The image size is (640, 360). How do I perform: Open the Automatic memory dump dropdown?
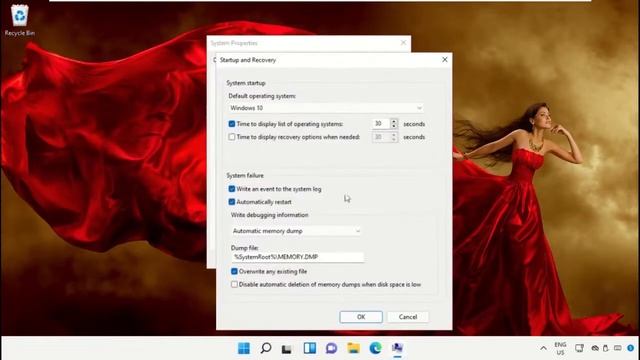296,231
